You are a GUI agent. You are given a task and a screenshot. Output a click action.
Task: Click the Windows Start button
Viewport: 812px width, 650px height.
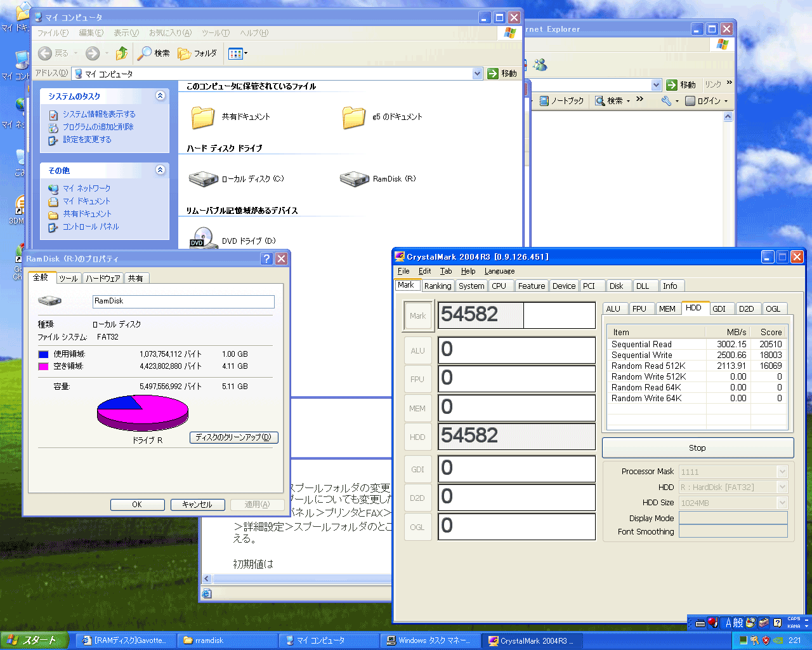pyautogui.click(x=34, y=640)
